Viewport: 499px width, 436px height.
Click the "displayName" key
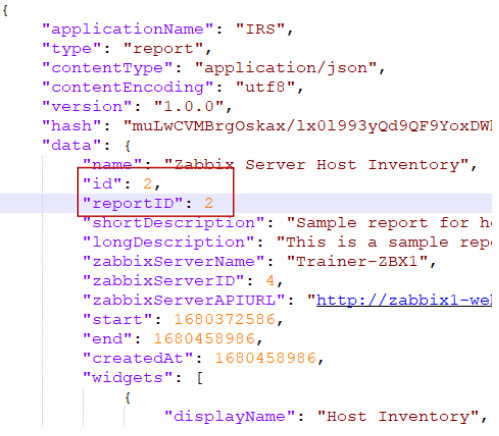(230, 417)
